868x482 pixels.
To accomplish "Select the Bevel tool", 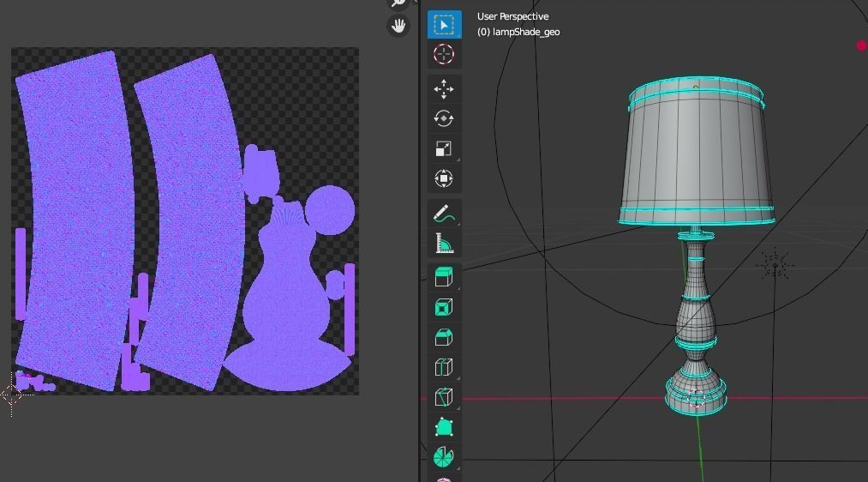I will (x=444, y=337).
